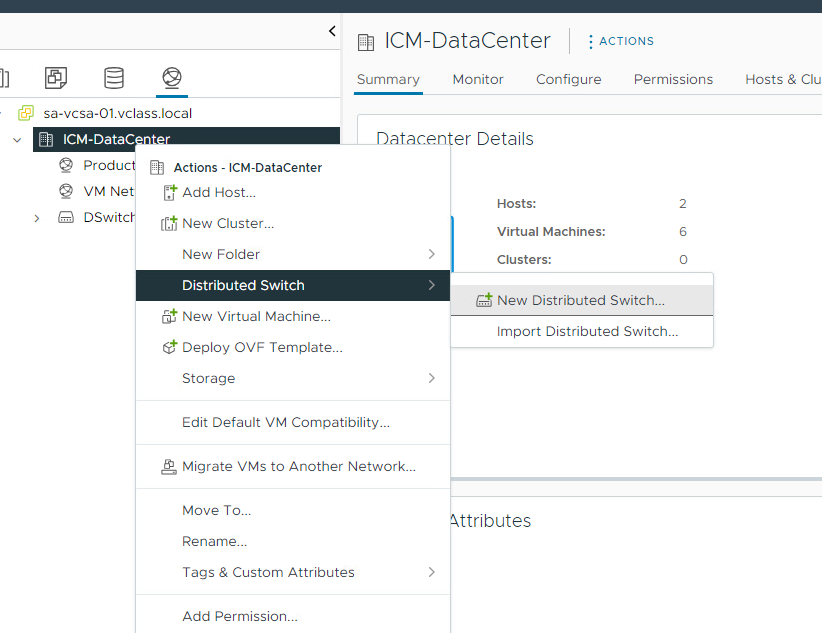Select New Folder in the context menu
The height and width of the screenshot is (633, 822).
pyautogui.click(x=293, y=254)
